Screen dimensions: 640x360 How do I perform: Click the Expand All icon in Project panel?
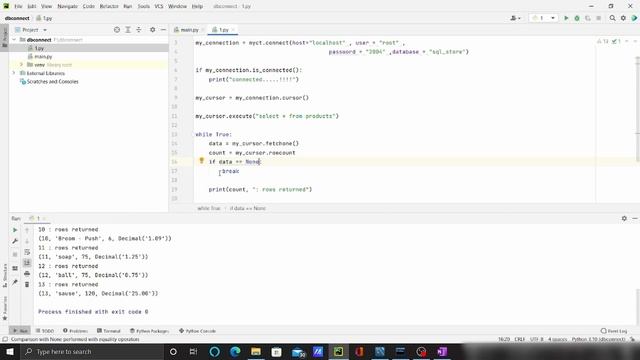tap(128, 30)
